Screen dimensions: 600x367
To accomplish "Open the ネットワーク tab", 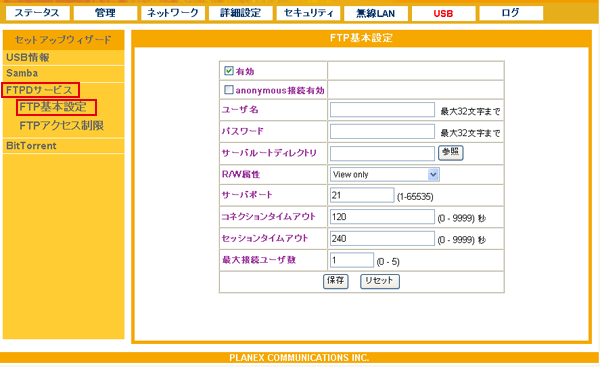I will [x=173, y=13].
